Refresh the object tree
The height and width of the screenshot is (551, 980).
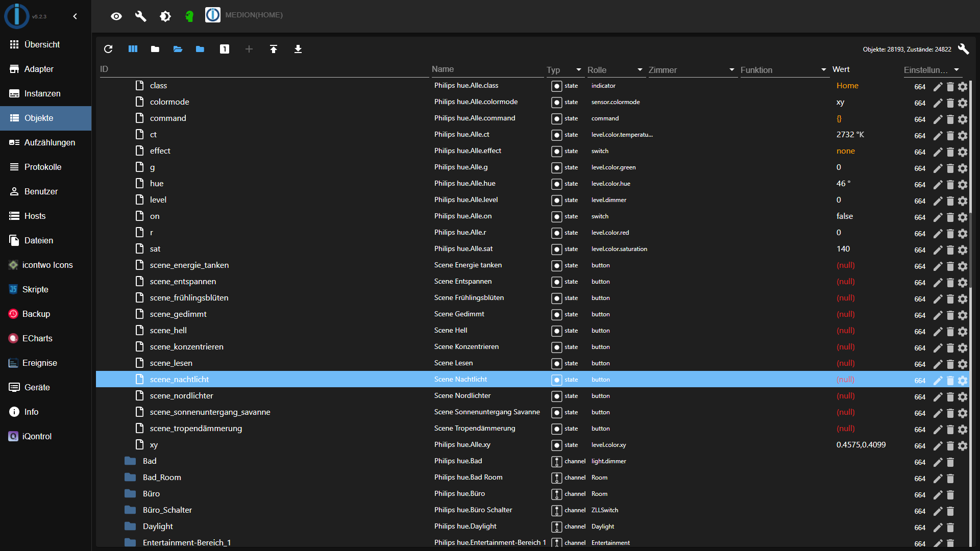108,49
